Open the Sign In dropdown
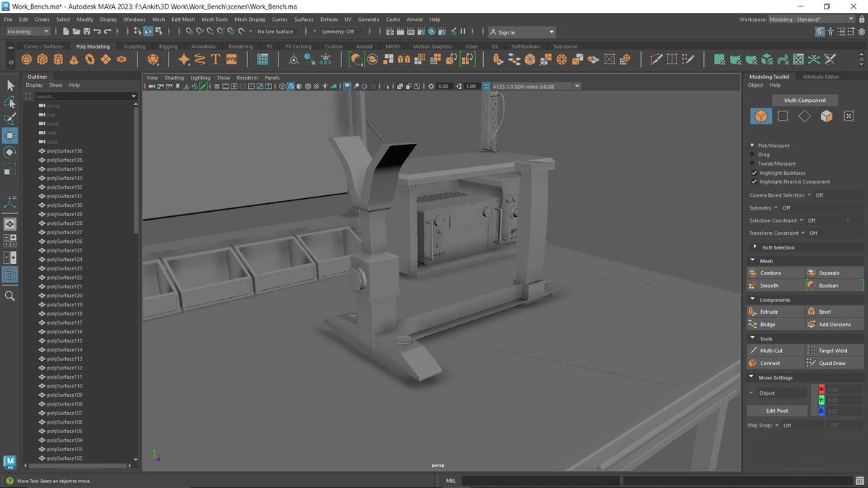This screenshot has width=868, height=488. 522,32
